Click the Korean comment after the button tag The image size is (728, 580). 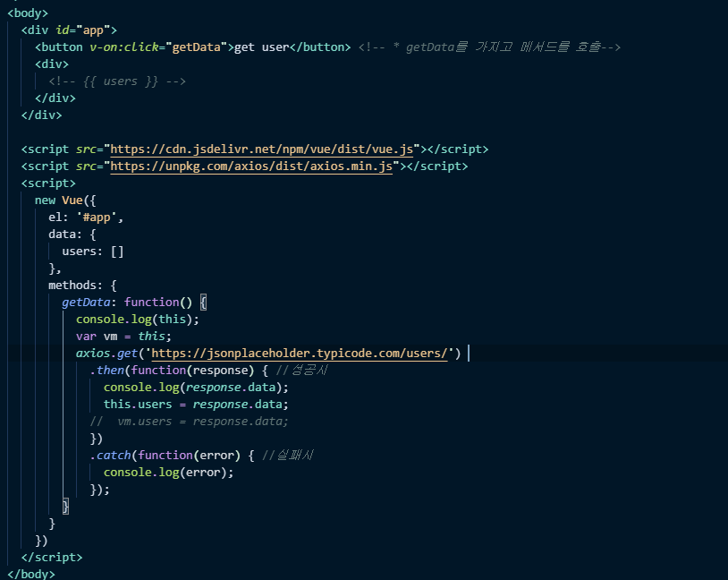coord(489,47)
